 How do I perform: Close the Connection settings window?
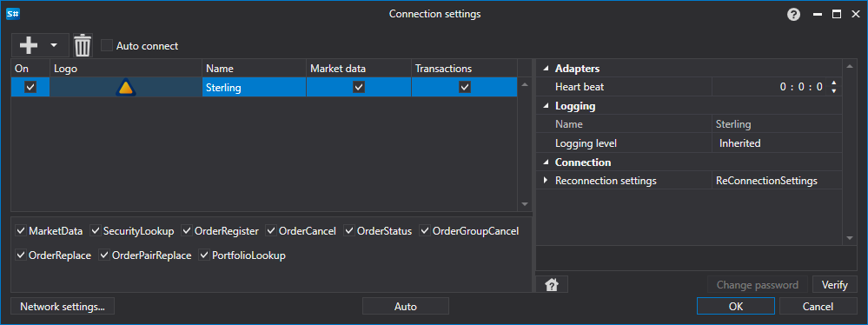click(x=855, y=15)
